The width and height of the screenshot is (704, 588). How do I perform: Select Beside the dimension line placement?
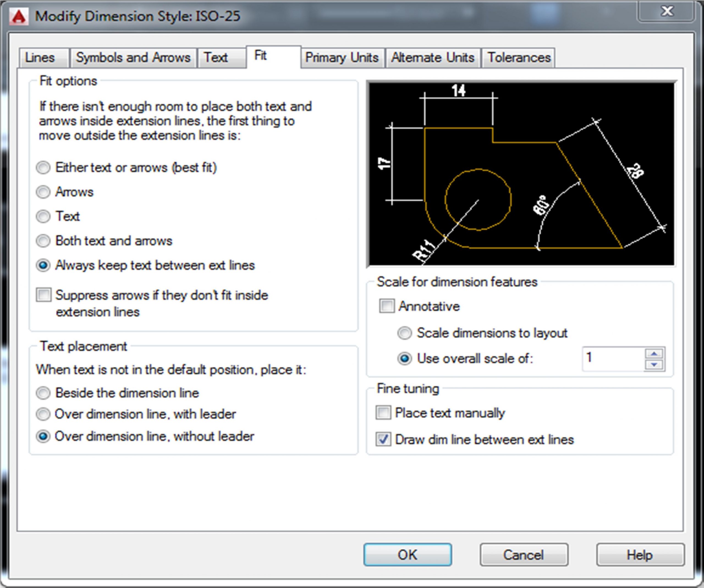coord(43,393)
